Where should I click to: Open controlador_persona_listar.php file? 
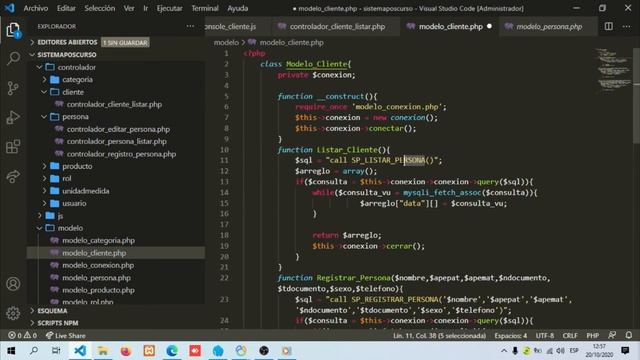coord(116,142)
